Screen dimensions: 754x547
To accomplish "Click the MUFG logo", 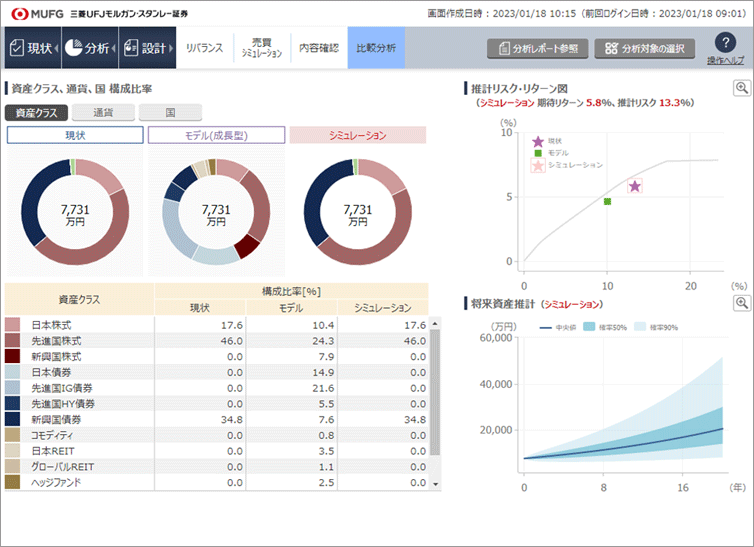I will pyautogui.click(x=37, y=14).
